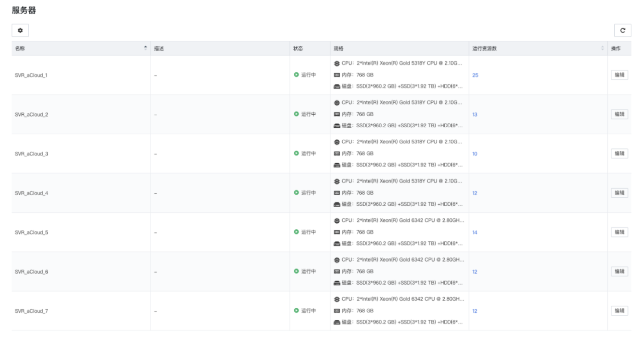Click the 规格 column header
The width and height of the screenshot is (644, 338).
pos(339,48)
